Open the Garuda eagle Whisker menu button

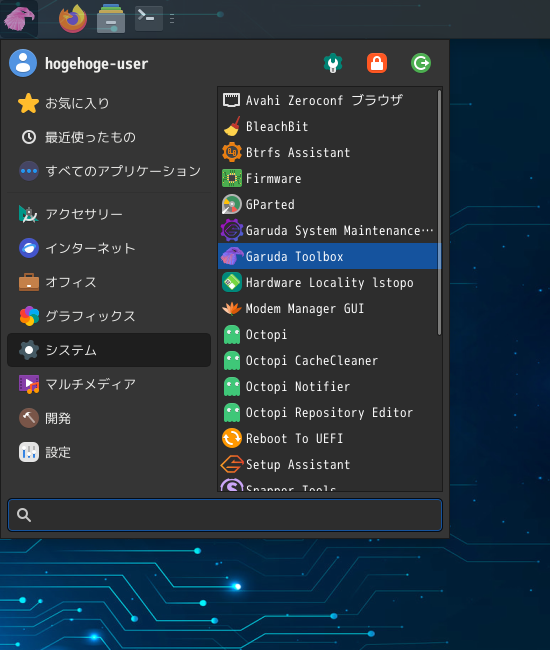[19, 19]
